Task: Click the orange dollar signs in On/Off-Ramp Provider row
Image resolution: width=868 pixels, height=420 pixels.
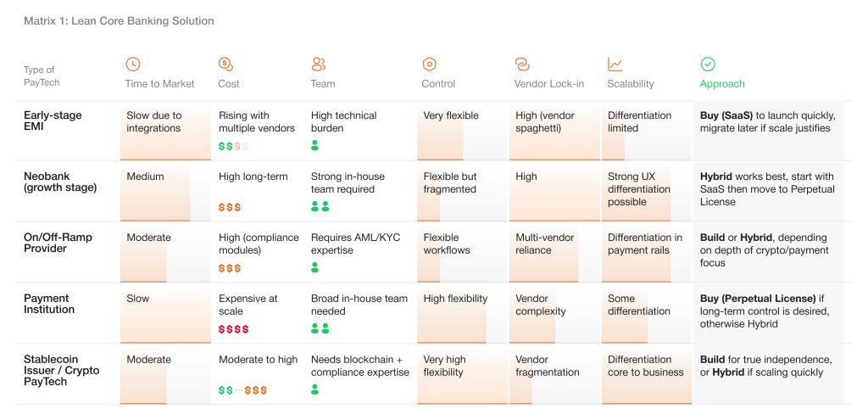Action: (x=230, y=268)
